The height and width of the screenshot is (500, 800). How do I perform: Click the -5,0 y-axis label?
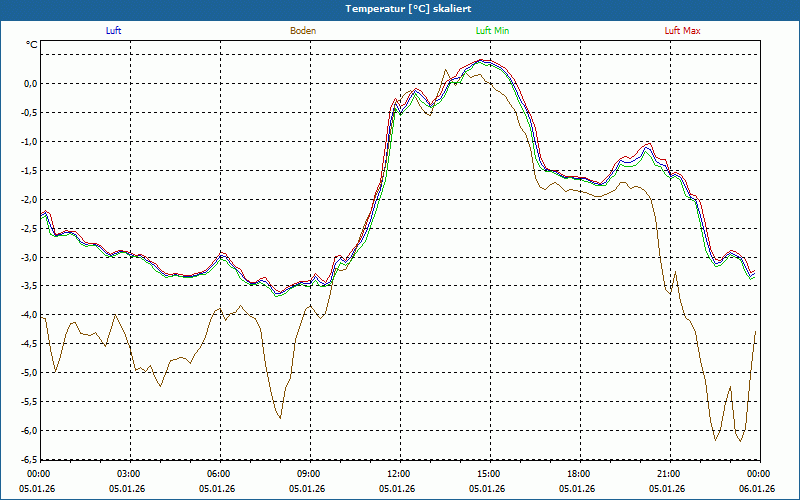click(29, 372)
